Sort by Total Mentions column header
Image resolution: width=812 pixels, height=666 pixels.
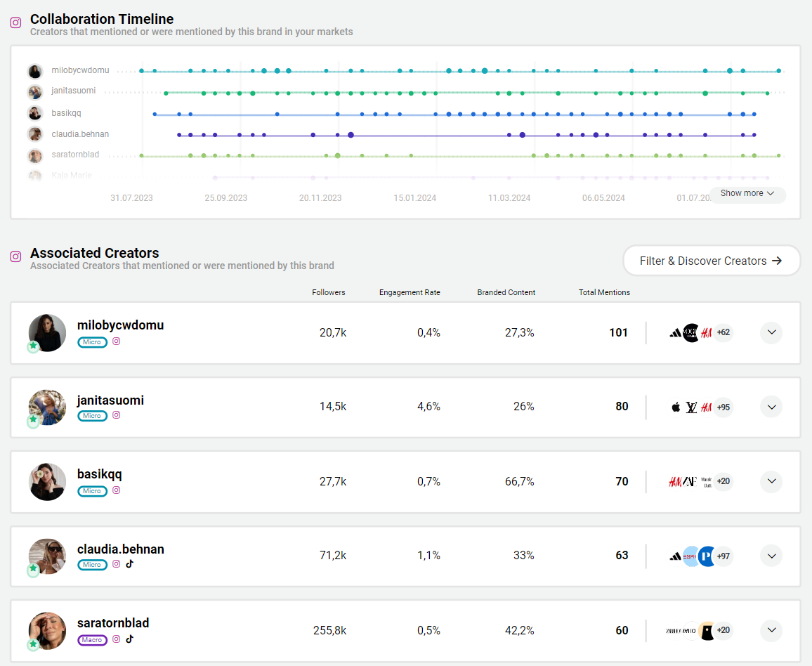click(x=604, y=292)
